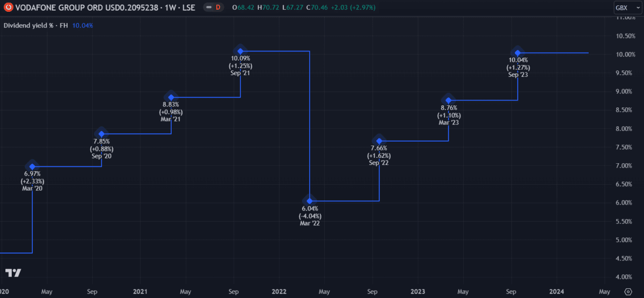Click the 10.04% indicator value in legend
This screenshot has height=298, width=644.
pos(83,25)
